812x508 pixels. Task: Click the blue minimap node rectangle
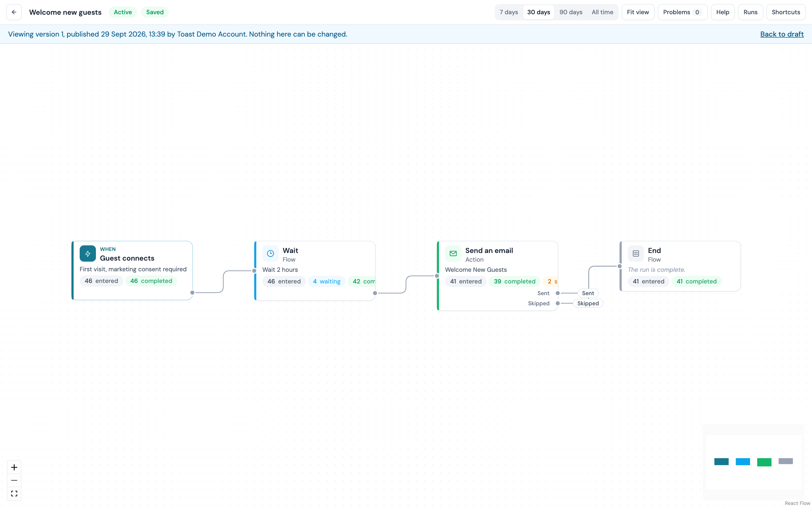(743, 462)
